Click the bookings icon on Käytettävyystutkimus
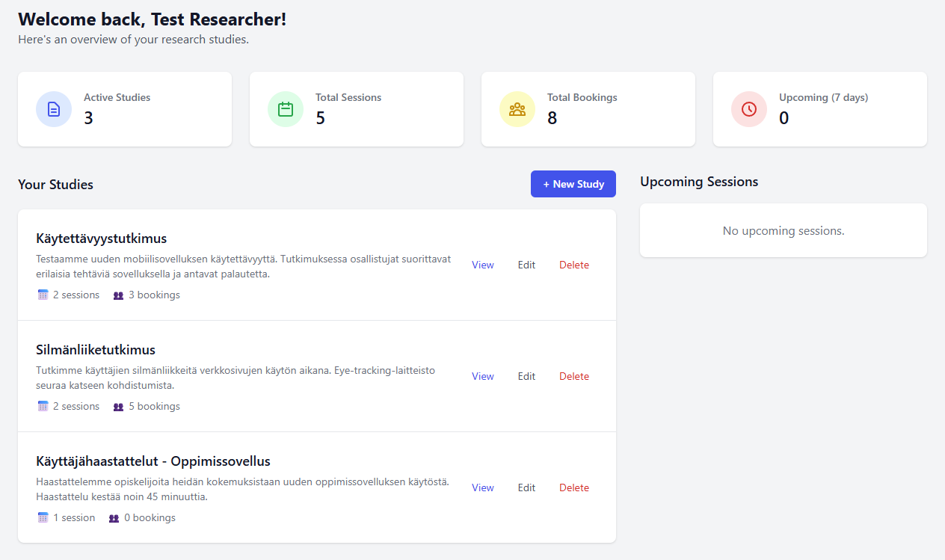Screen dimensions: 945x560 click(117, 295)
